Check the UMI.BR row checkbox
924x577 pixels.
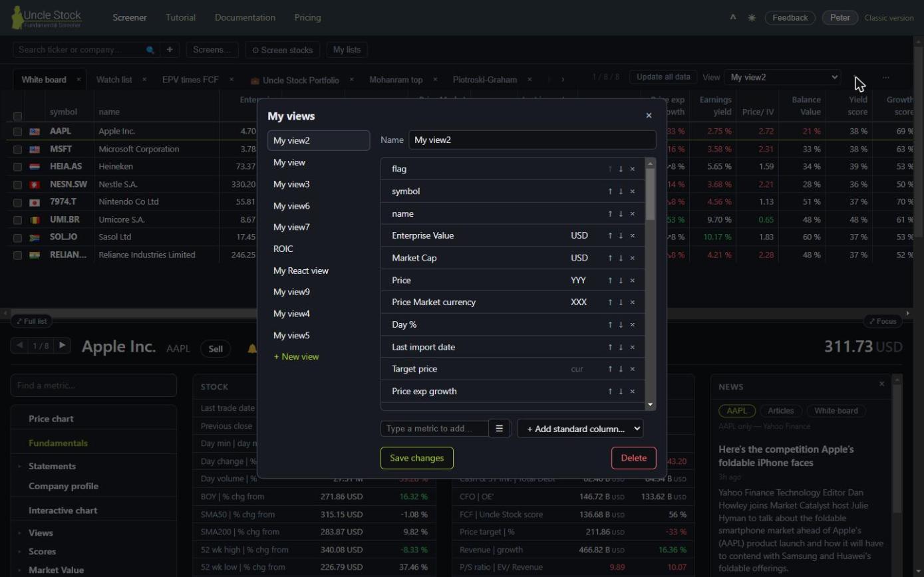[18, 220]
